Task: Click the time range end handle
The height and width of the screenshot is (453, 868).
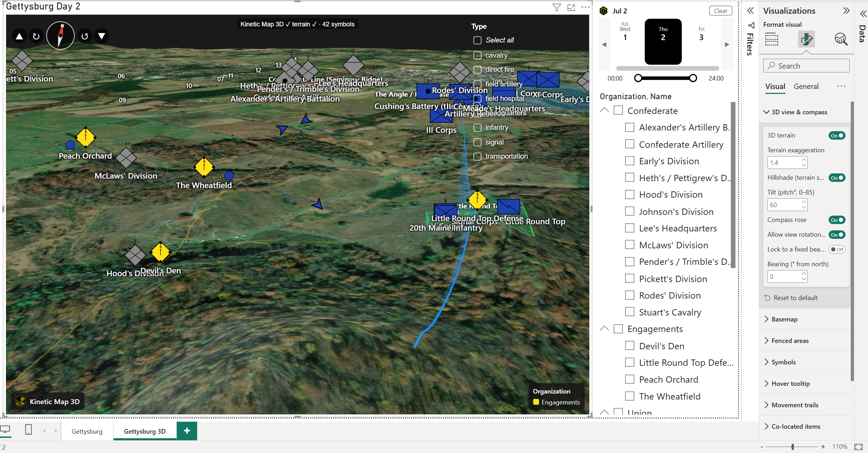Action: point(693,78)
